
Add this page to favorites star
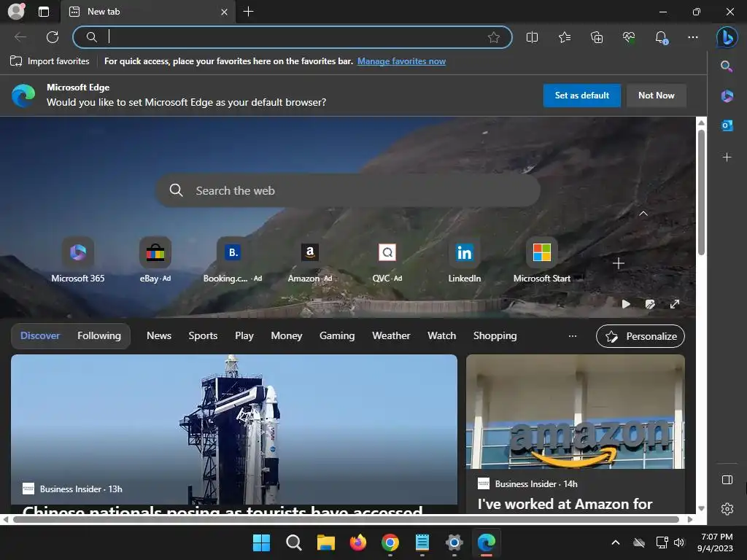[494, 37]
